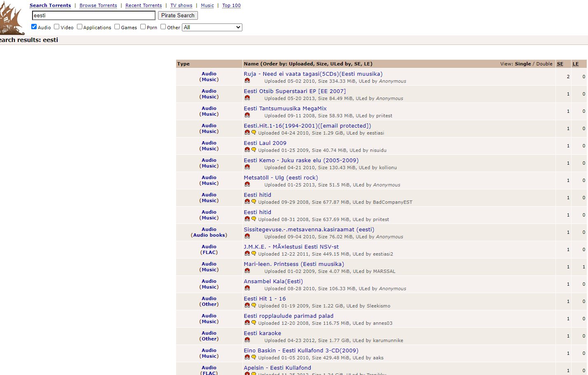Check the Games category checkbox
The width and height of the screenshot is (588, 375).
click(117, 27)
